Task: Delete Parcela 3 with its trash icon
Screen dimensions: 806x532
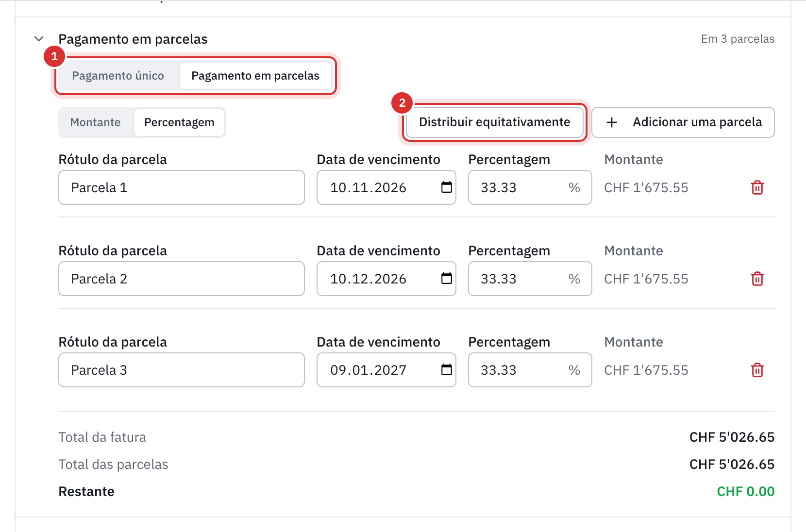Action: pyautogui.click(x=757, y=370)
